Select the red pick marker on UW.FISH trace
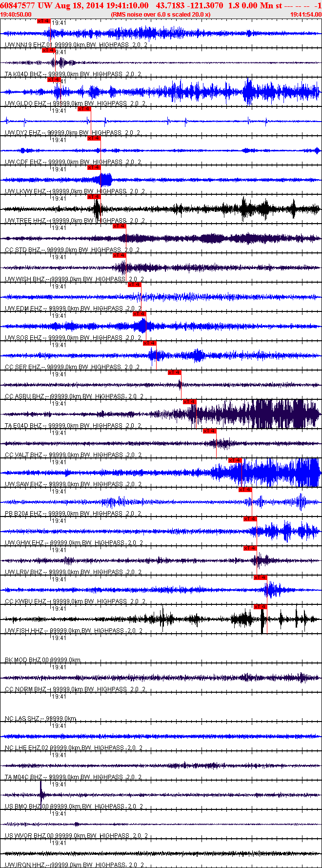The image size is (322, 868). pyautogui.click(x=261, y=607)
